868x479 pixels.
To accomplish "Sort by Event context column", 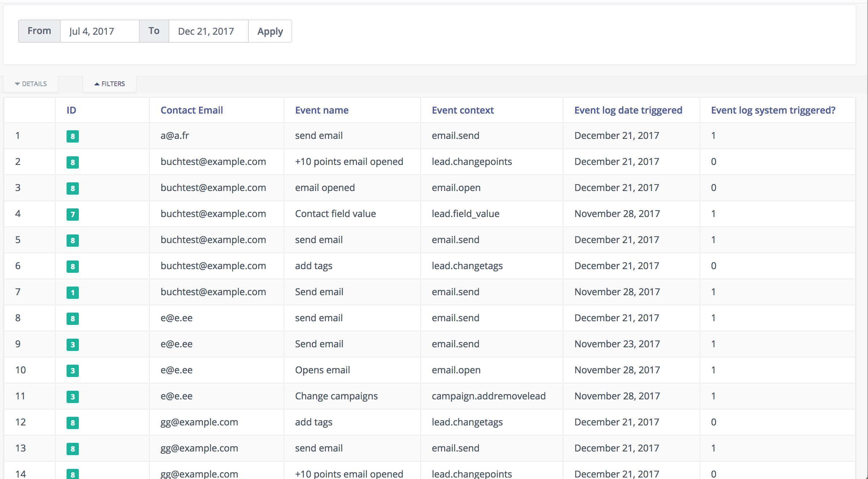I will click(x=463, y=110).
